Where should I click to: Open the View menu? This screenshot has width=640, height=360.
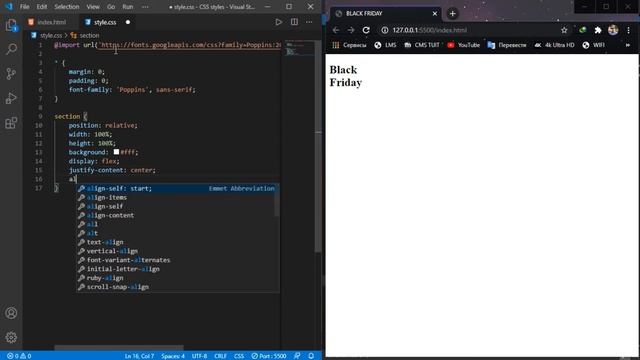tap(93, 7)
